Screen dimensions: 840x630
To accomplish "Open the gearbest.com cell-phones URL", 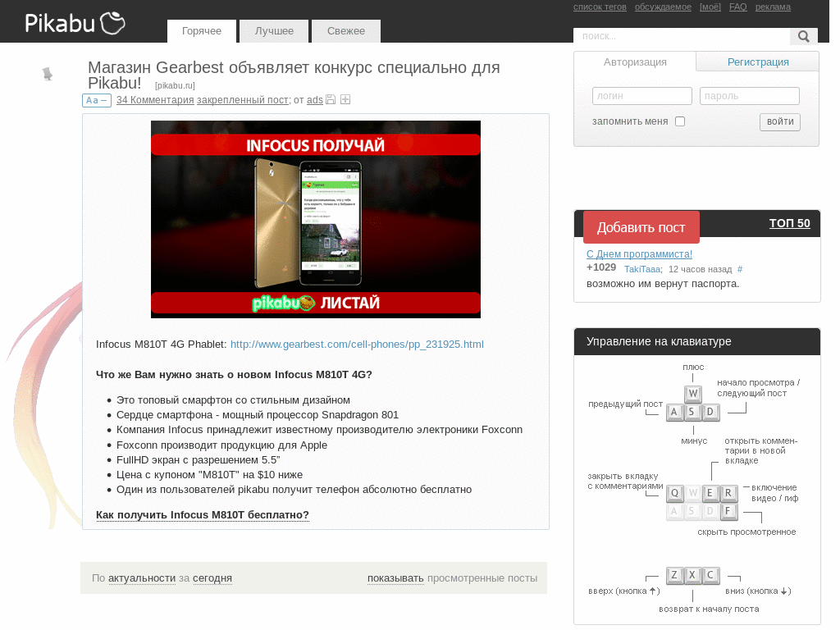I will [x=357, y=345].
